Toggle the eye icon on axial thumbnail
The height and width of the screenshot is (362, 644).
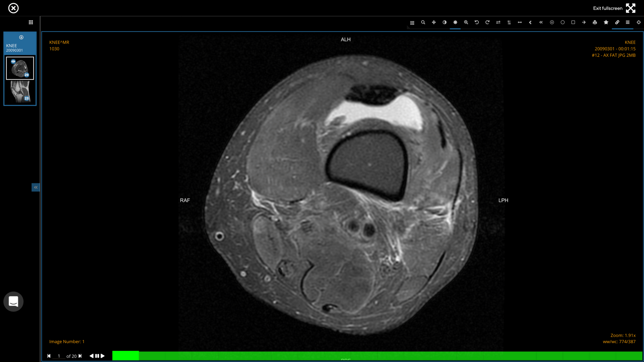(13, 61)
